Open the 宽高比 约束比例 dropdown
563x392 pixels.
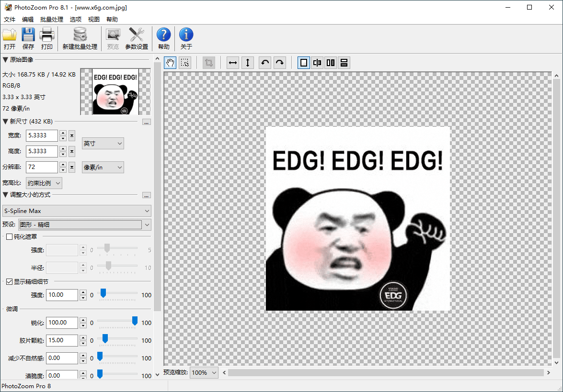point(44,183)
